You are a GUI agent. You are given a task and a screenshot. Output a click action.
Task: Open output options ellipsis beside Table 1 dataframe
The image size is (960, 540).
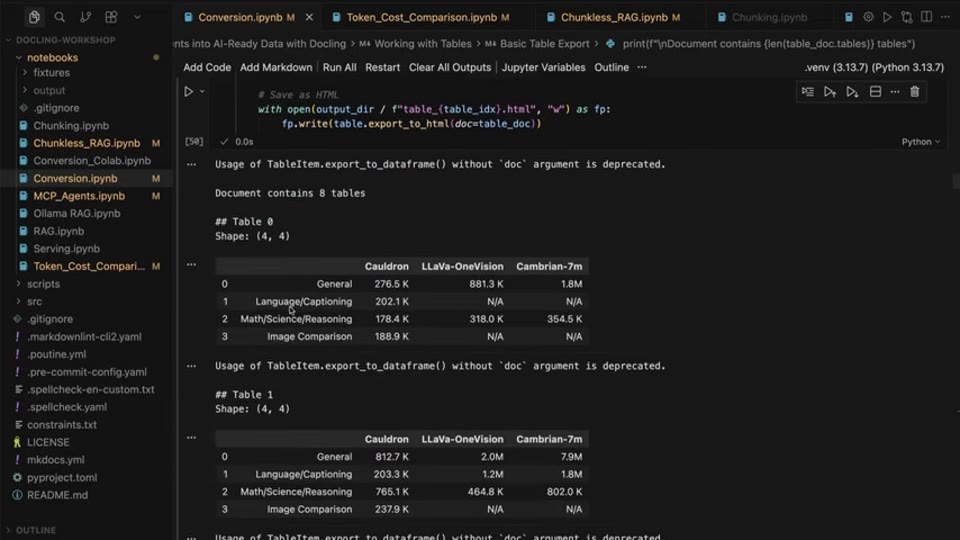coord(192,437)
